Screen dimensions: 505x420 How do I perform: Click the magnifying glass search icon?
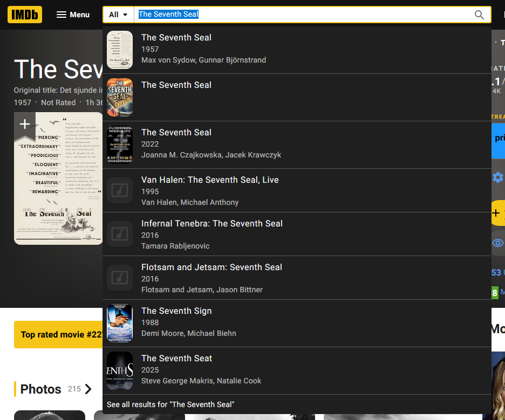(479, 15)
